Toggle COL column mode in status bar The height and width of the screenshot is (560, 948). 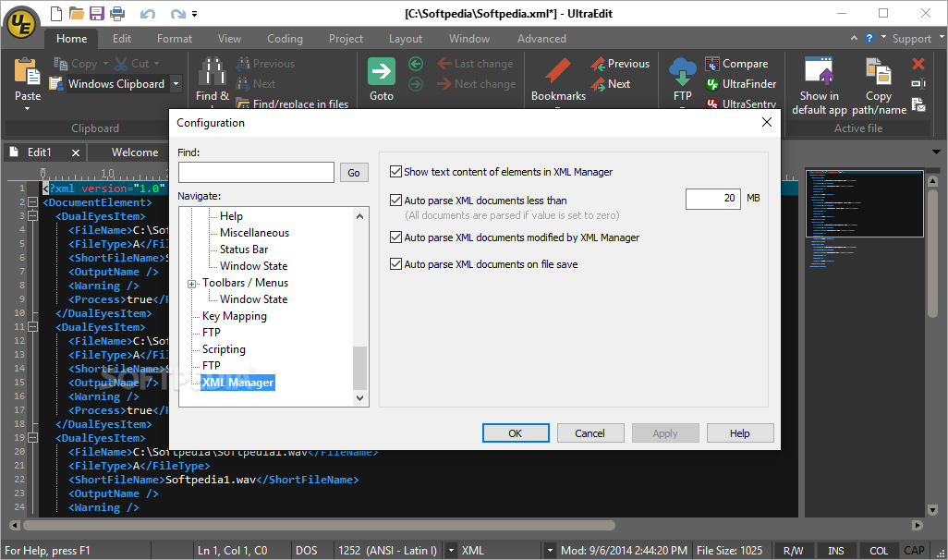879,551
